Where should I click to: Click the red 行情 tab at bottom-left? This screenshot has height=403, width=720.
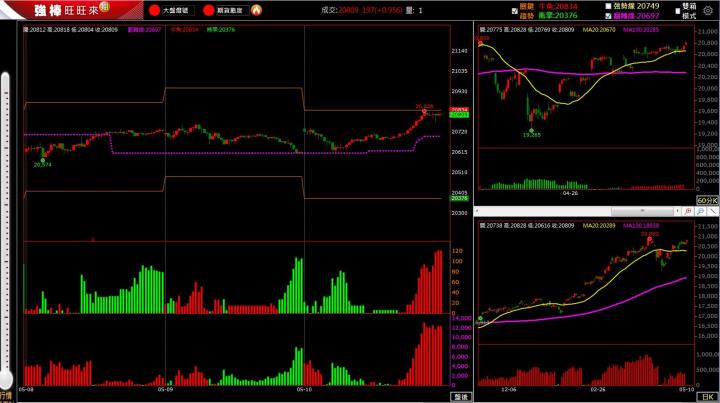tap(5, 396)
